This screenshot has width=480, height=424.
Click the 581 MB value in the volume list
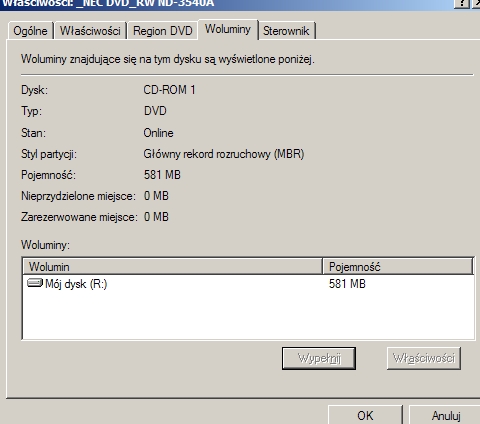point(347,284)
